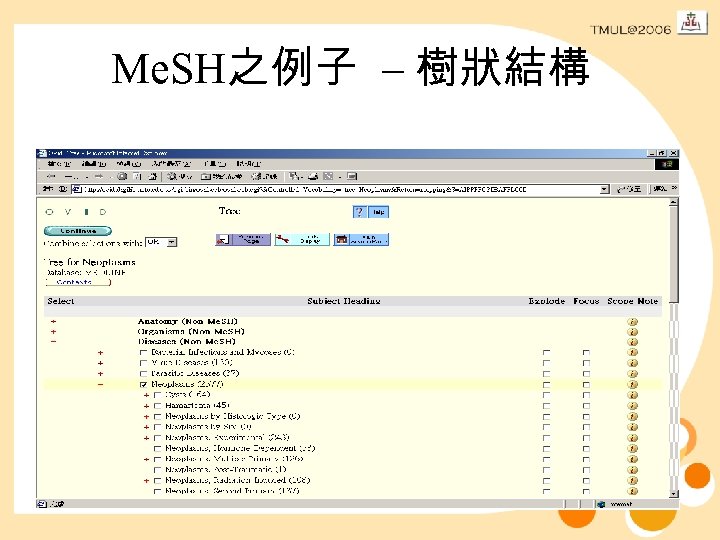Click vertical scrollbar down arrow
The height and width of the screenshot is (540, 720).
pyautogui.click(x=674, y=494)
